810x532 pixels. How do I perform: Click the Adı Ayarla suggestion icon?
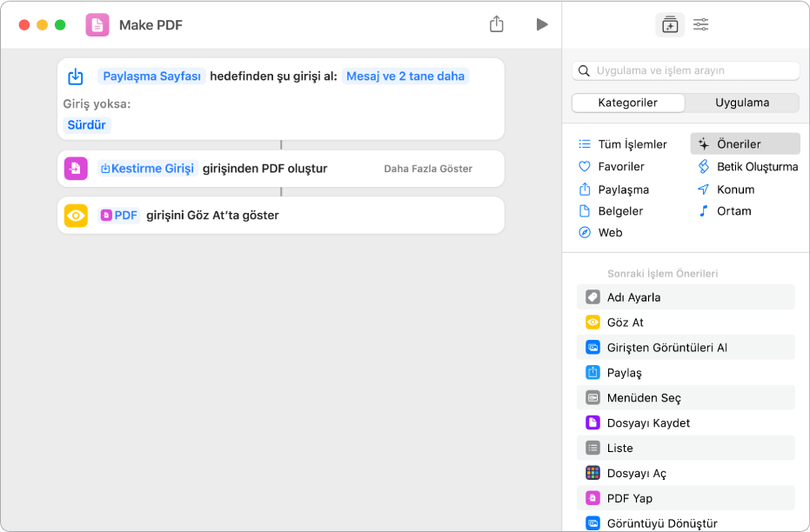tap(592, 297)
